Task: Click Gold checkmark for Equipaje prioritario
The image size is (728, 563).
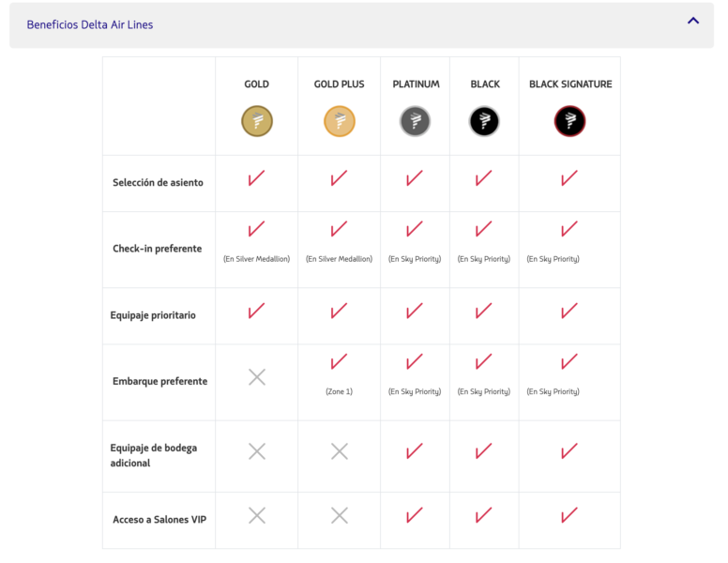Action: coord(256,311)
